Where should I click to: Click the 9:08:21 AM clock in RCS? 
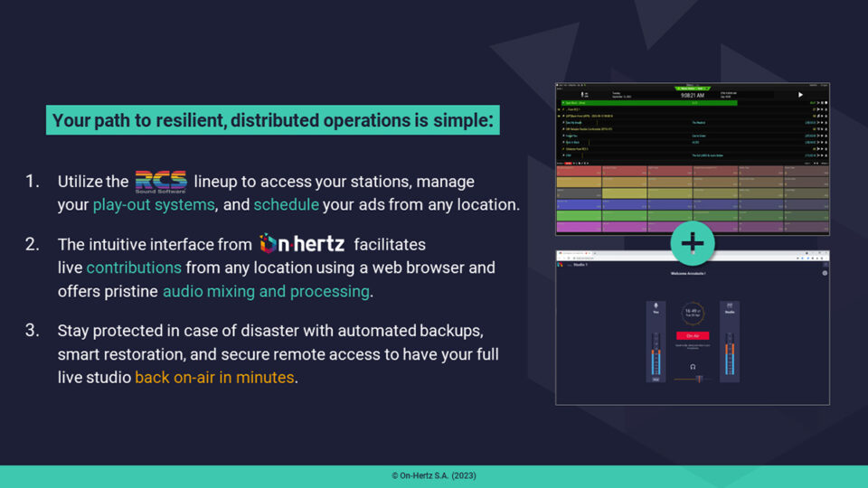tap(693, 96)
